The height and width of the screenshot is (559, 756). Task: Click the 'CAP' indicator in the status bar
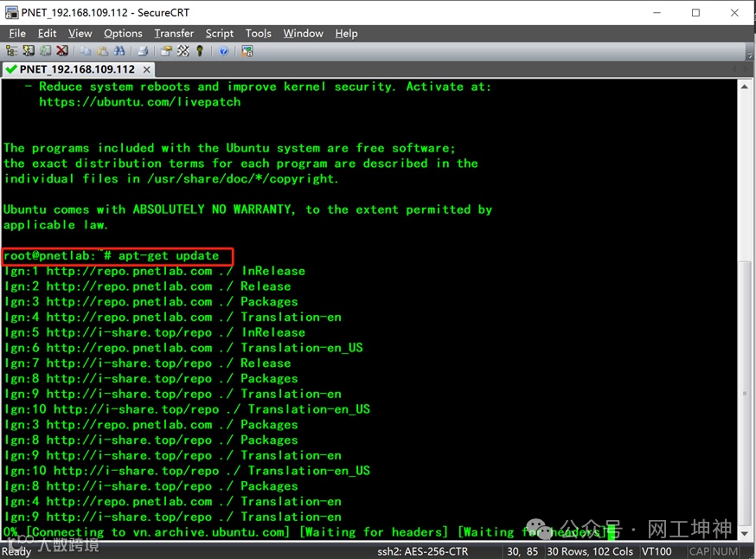699,551
